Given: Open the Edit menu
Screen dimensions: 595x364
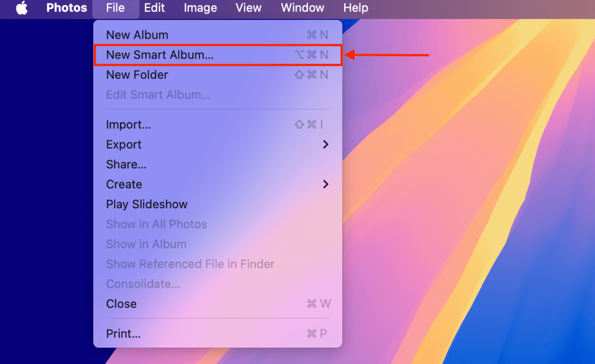Looking at the screenshot, I should [154, 8].
